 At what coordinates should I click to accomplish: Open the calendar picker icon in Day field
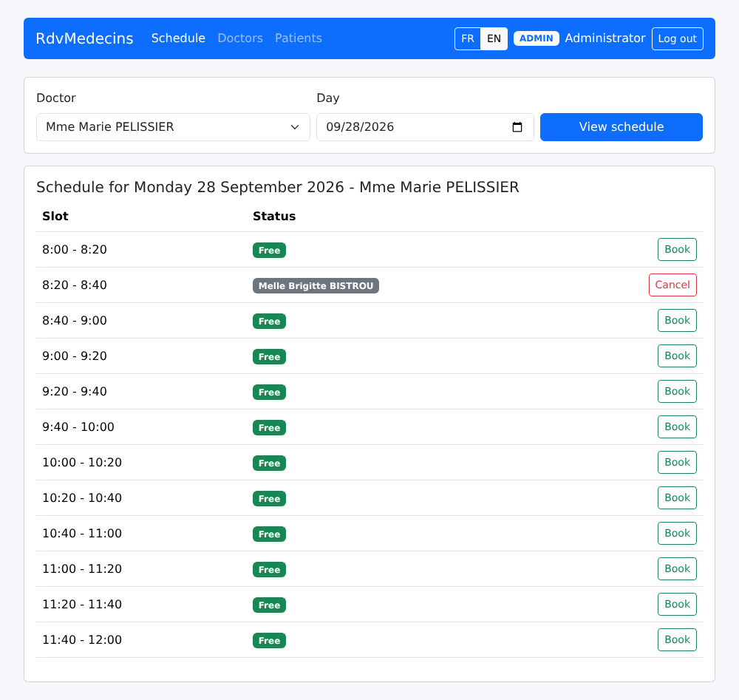(x=517, y=127)
